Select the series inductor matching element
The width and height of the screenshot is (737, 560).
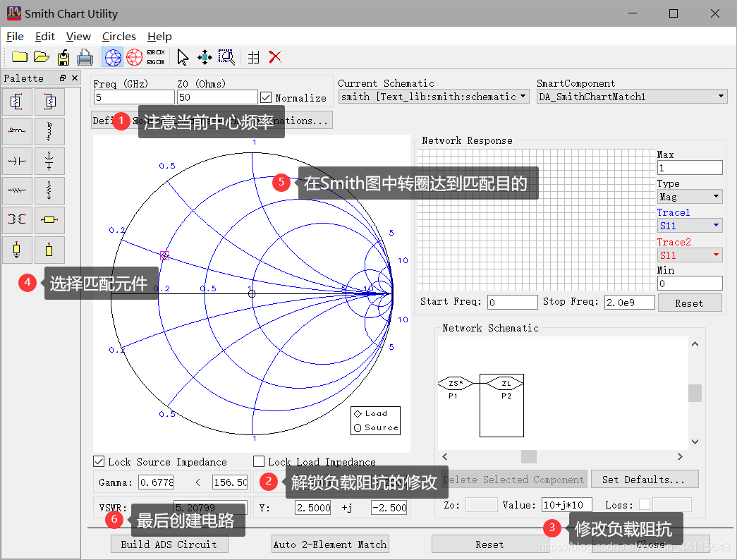[17, 130]
